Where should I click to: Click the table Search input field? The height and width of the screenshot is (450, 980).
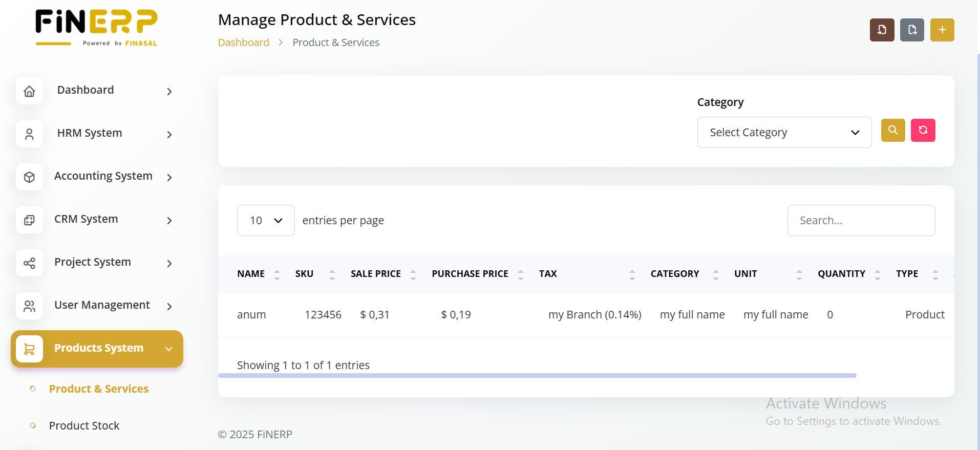[861, 221]
